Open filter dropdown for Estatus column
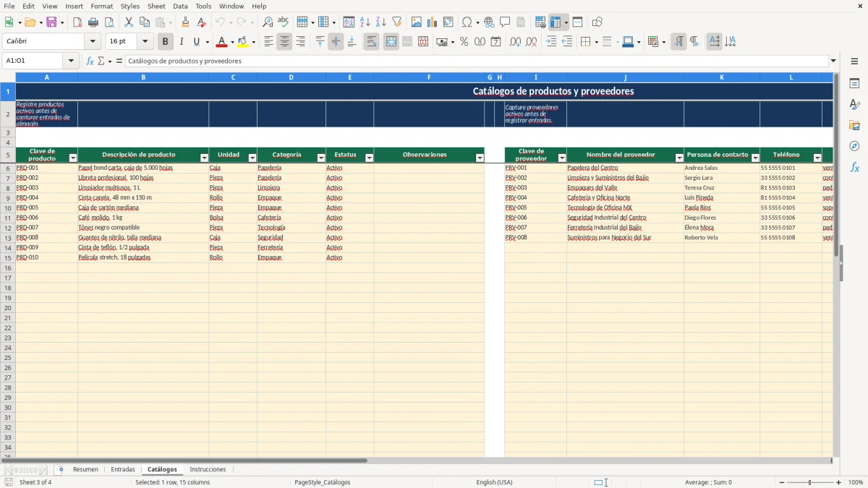Viewport: 868px width, 488px height. [x=369, y=158]
